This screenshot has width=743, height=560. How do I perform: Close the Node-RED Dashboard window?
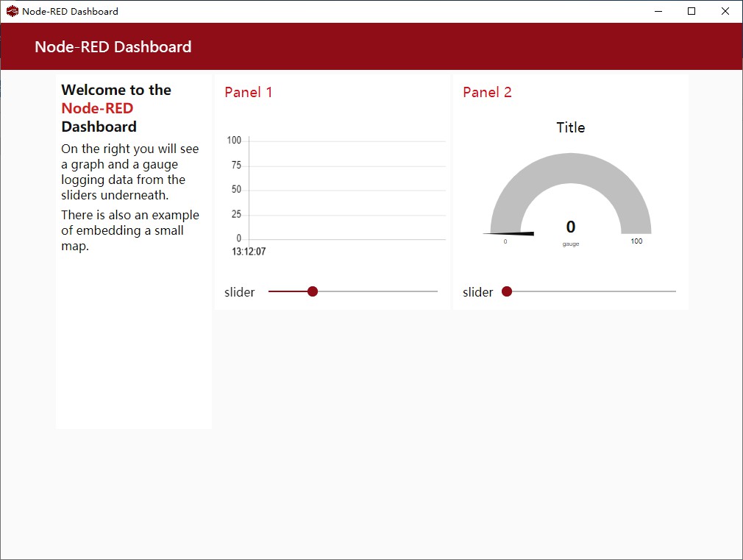725,11
